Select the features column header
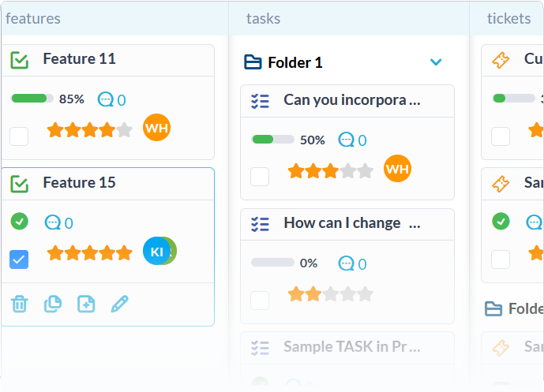The width and height of the screenshot is (544, 392). pyautogui.click(x=33, y=18)
